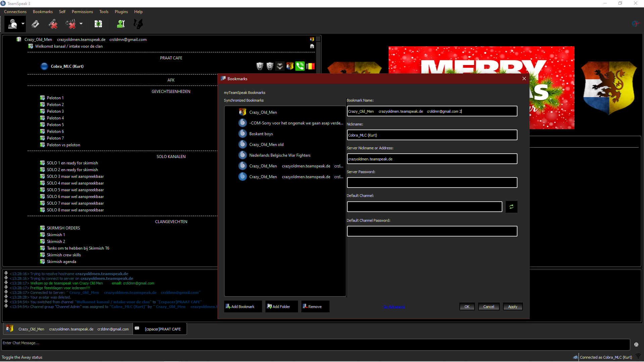
Task: Apply the bookmark changes
Action: coord(512,307)
